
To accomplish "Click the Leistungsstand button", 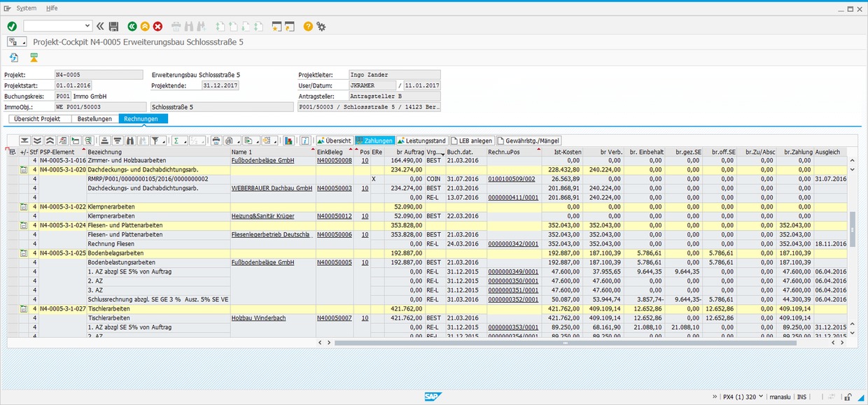I will (422, 141).
